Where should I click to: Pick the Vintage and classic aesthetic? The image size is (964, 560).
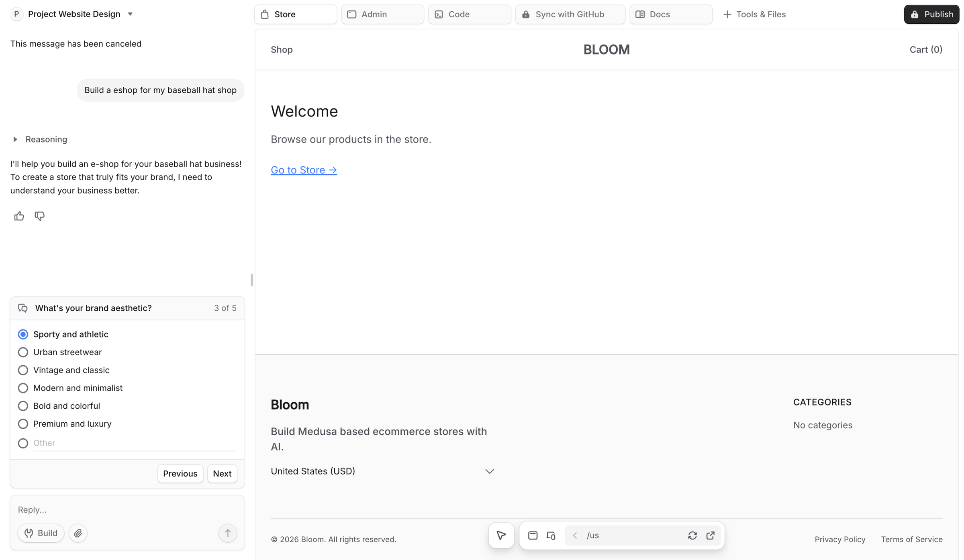click(23, 370)
